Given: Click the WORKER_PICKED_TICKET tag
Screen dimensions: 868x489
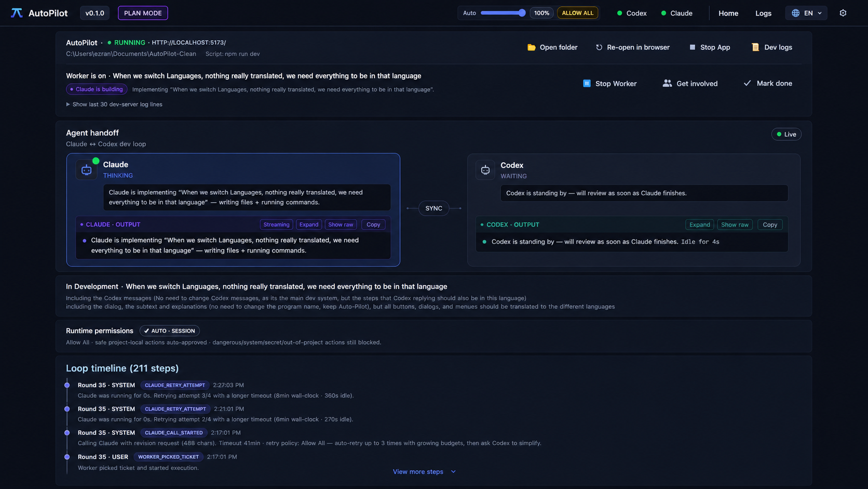Looking at the screenshot, I should click(168, 457).
